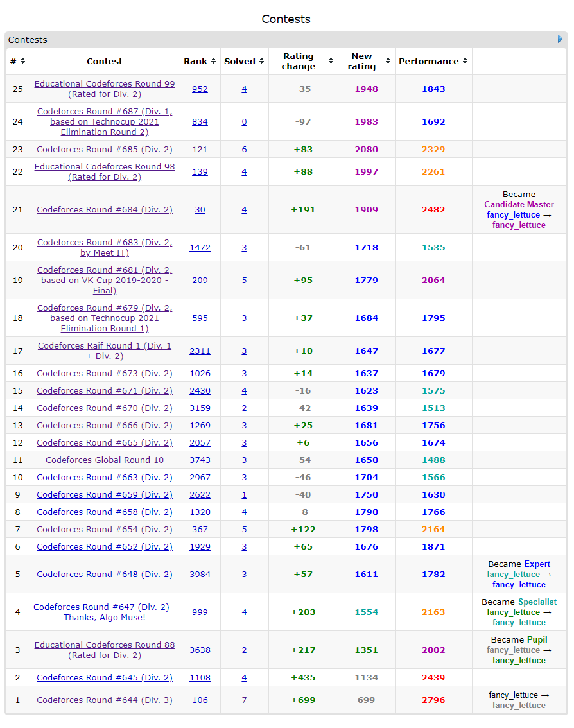This screenshot has width=574, height=728.
Task: Open Codeforces Round #666 (Div. 2)
Action: tap(105, 425)
